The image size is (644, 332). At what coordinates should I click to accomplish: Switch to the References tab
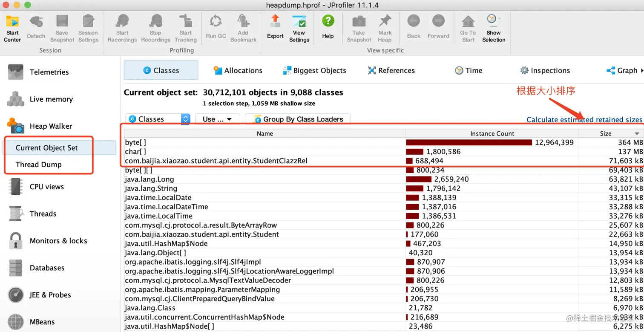[391, 70]
